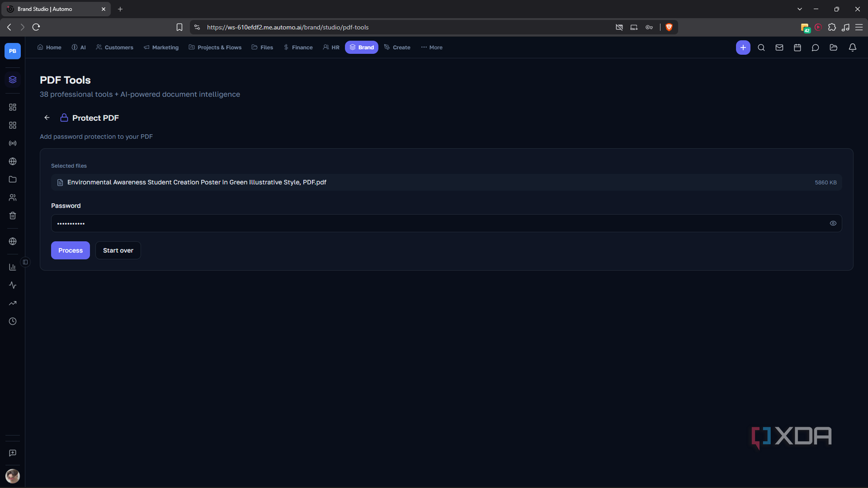The width and height of the screenshot is (868, 488).
Task: Toggle the sidebar collapse panel button
Action: pyautogui.click(x=25, y=262)
